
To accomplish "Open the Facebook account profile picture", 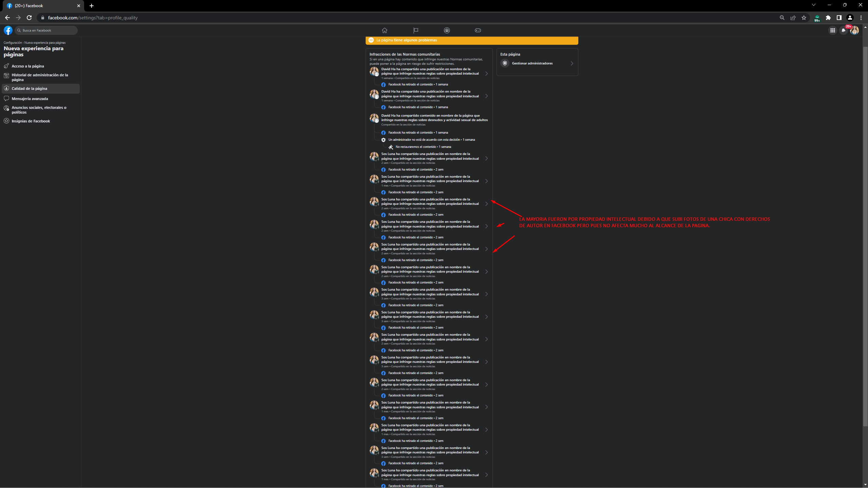I will click(x=854, y=30).
